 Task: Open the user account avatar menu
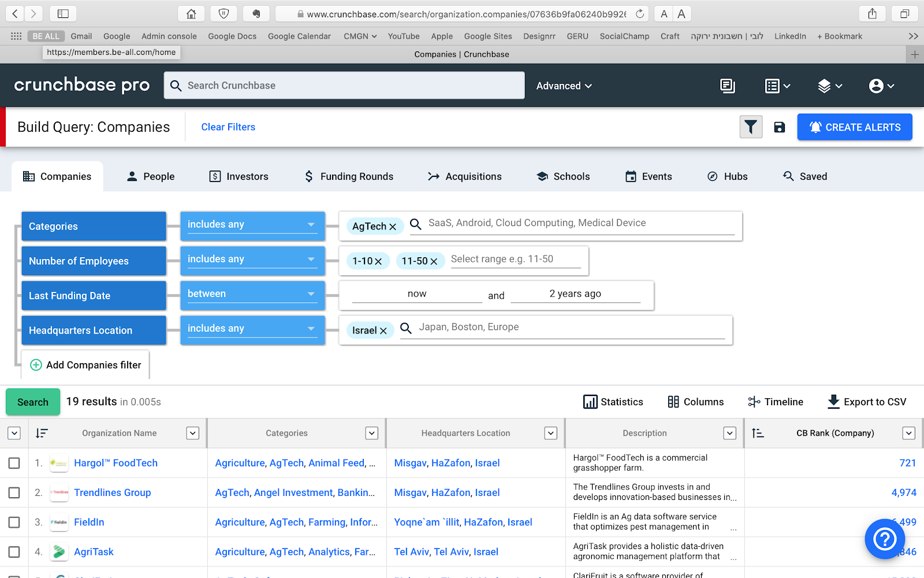(882, 86)
